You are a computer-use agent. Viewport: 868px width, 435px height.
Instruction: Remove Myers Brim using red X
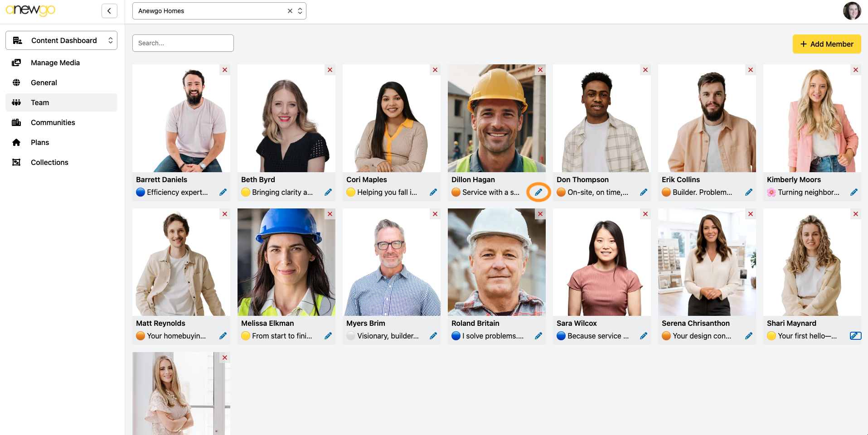(435, 214)
